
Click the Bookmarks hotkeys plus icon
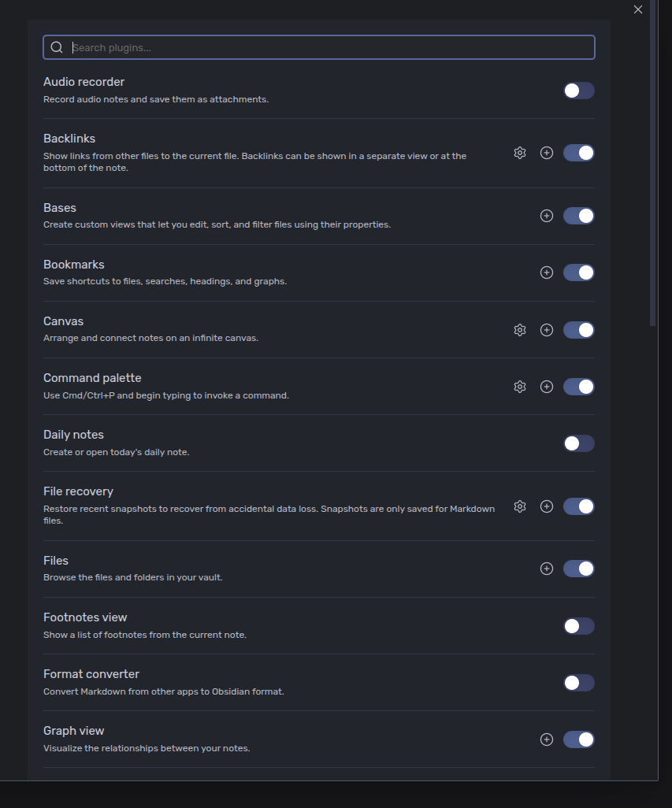pos(547,272)
